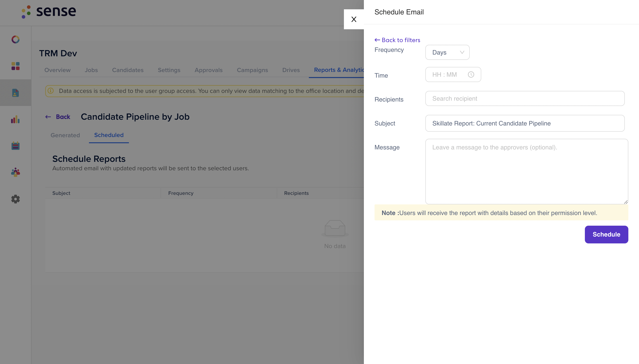Viewport: 639px width, 364px height.
Task: Click the Message text area
Action: [x=527, y=172]
